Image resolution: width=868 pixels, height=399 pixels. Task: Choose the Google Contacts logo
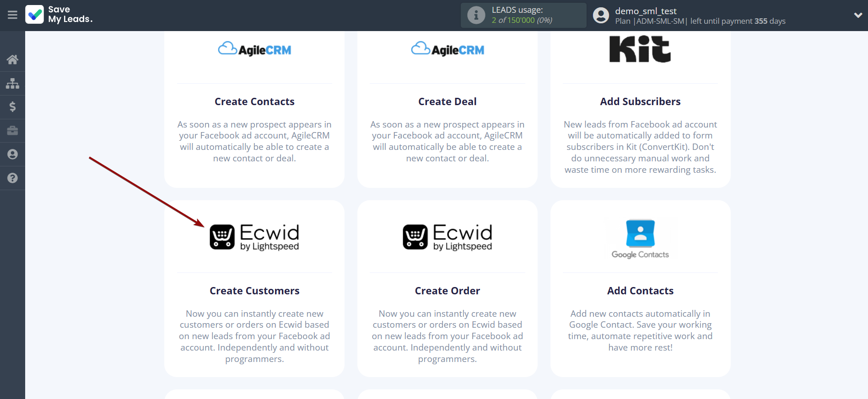[x=640, y=239]
